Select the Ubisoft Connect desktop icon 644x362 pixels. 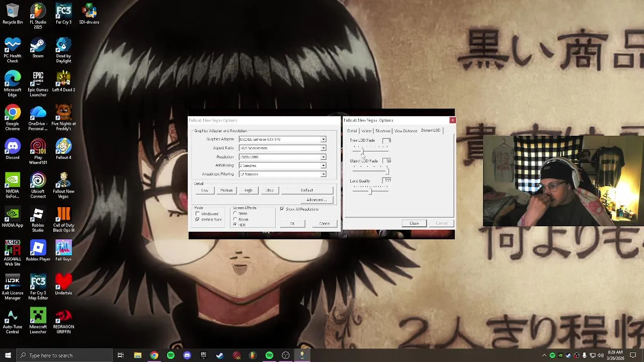coord(38,186)
